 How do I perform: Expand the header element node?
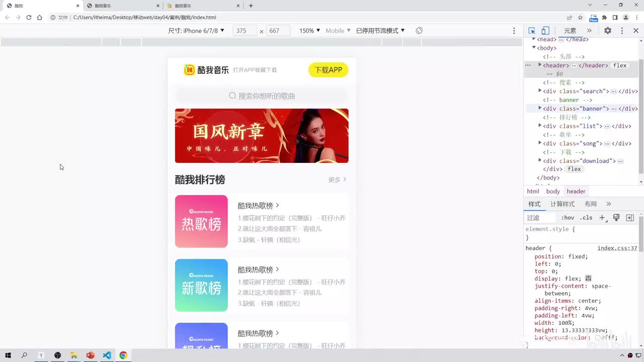click(x=540, y=65)
